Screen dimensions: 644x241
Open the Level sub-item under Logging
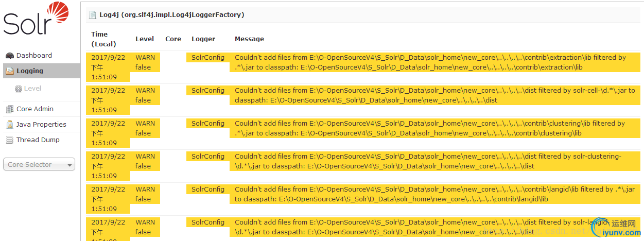pos(32,89)
